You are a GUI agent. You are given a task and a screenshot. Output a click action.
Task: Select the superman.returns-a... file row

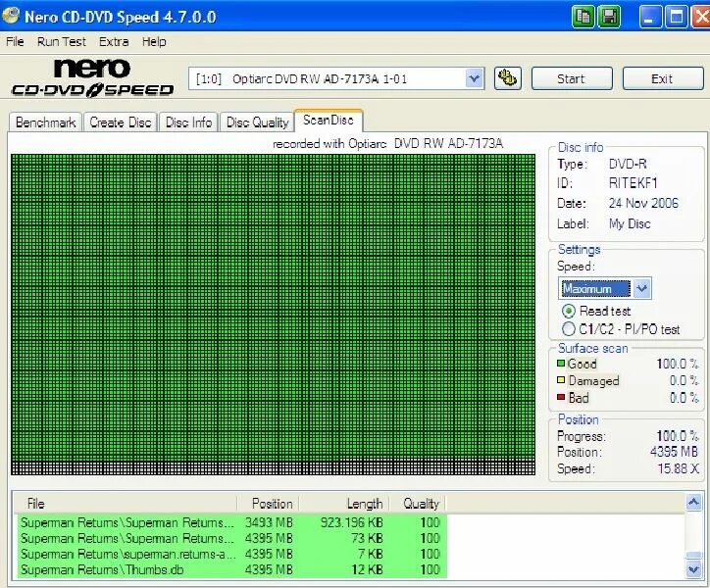[x=231, y=554]
